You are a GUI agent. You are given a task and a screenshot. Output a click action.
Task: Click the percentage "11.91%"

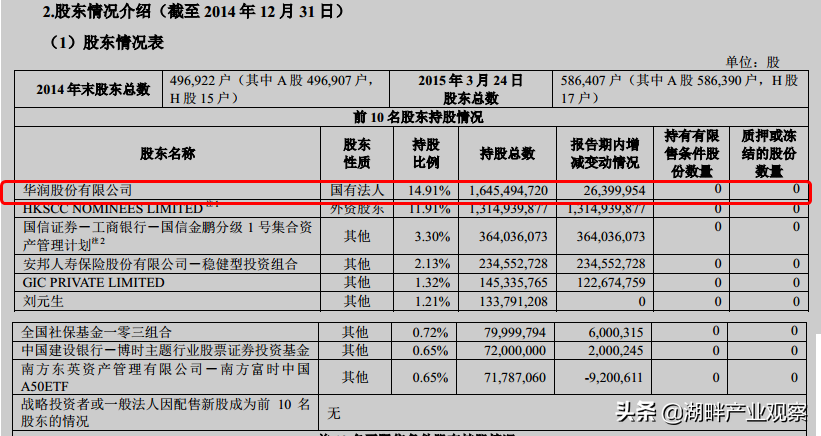pyautogui.click(x=429, y=209)
